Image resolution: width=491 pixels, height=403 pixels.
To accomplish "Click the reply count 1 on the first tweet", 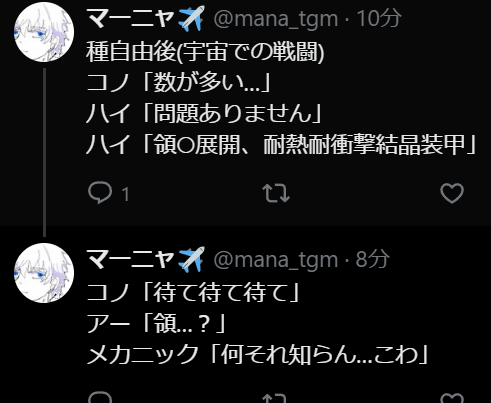I will [126, 194].
